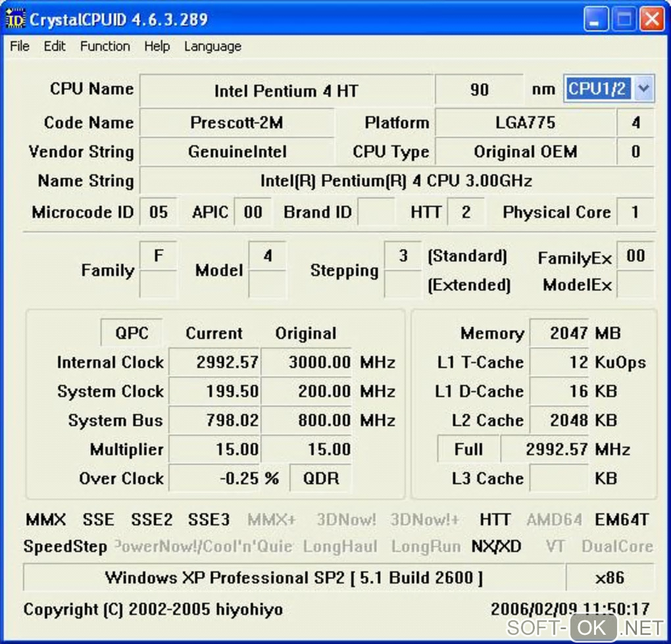The image size is (671, 644).
Task: Click the current Internal Clock 2992.57
Action: click(x=215, y=362)
